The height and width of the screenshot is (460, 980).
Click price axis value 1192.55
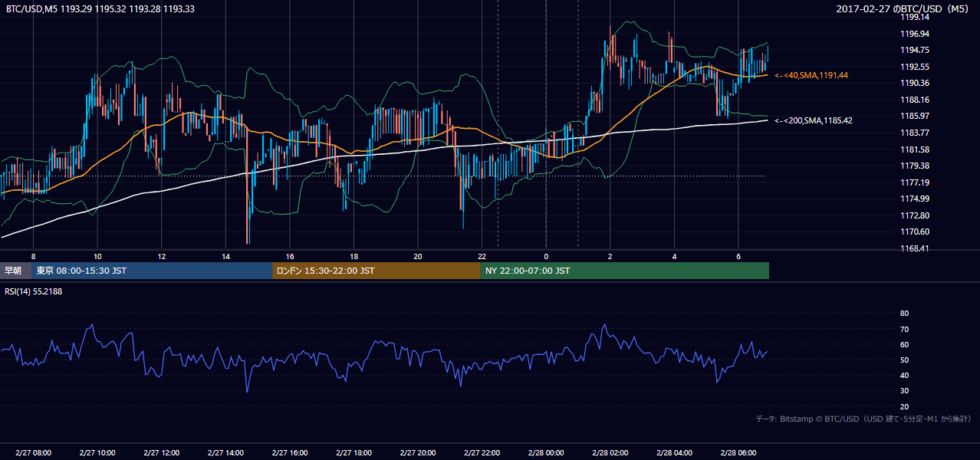914,67
